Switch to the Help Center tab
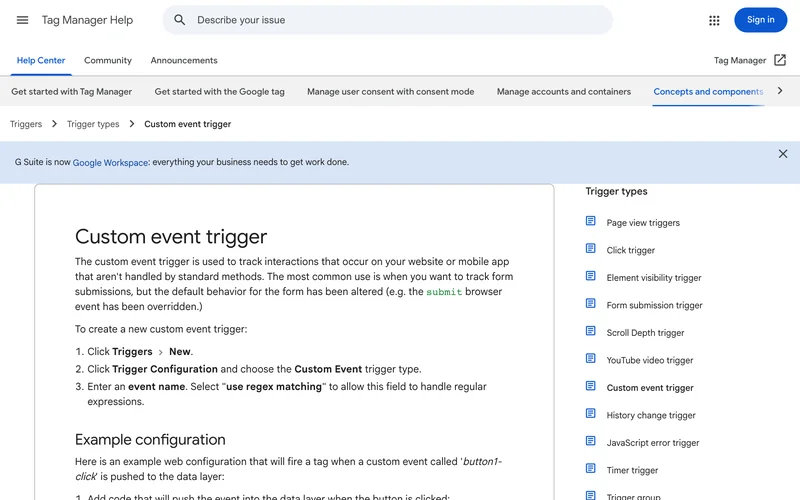The width and height of the screenshot is (800, 500). click(41, 60)
